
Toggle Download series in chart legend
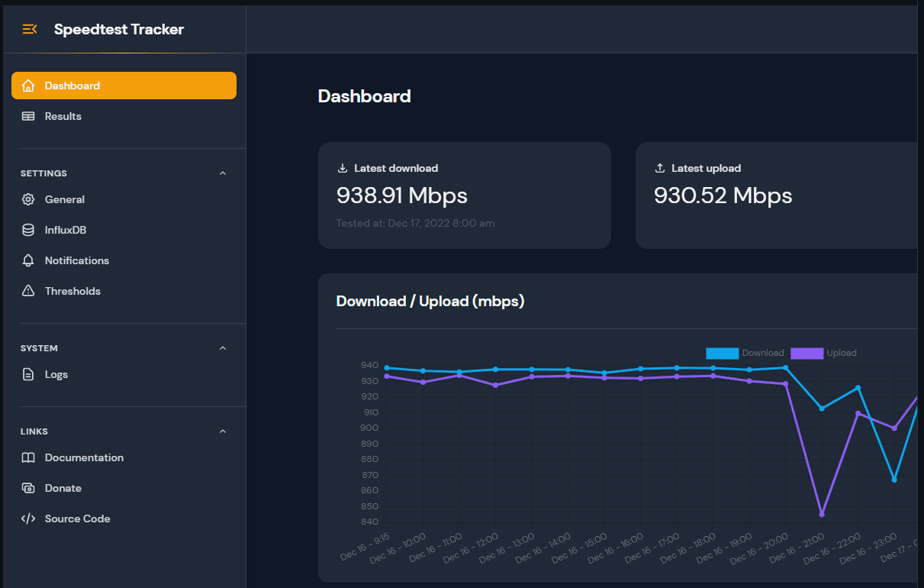click(x=762, y=354)
